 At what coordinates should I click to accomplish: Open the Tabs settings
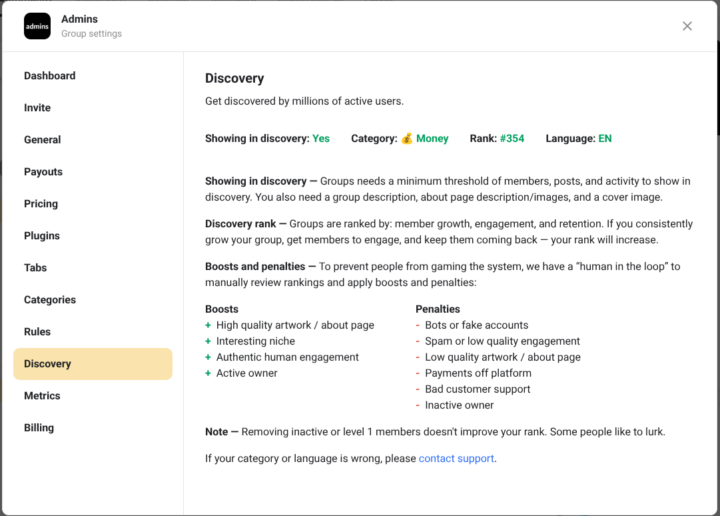click(35, 268)
